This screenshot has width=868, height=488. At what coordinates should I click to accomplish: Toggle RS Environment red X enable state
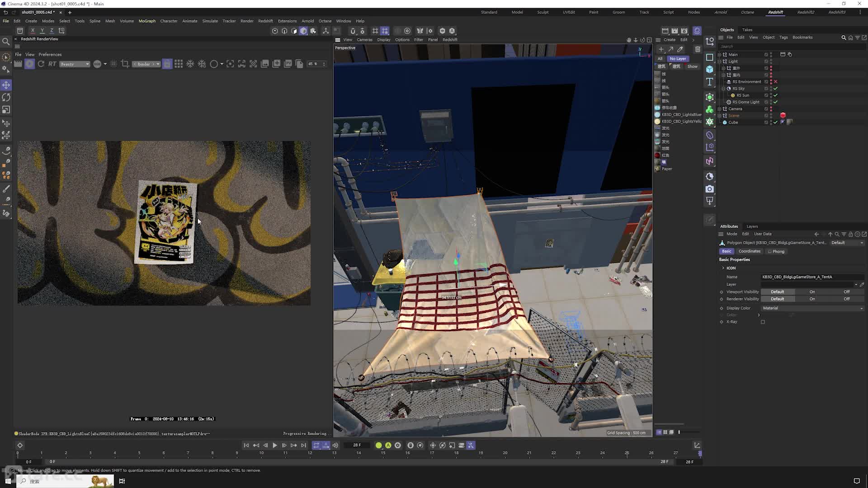point(776,82)
